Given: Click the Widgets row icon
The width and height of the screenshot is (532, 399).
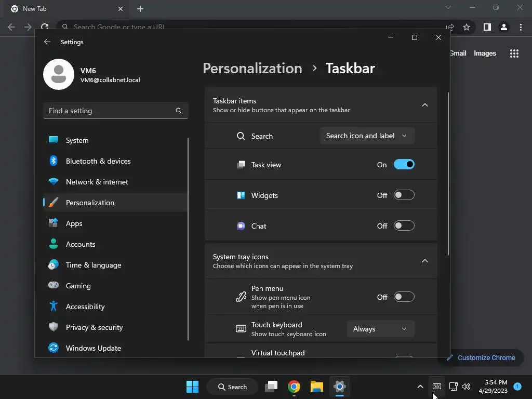Looking at the screenshot, I should tap(241, 195).
